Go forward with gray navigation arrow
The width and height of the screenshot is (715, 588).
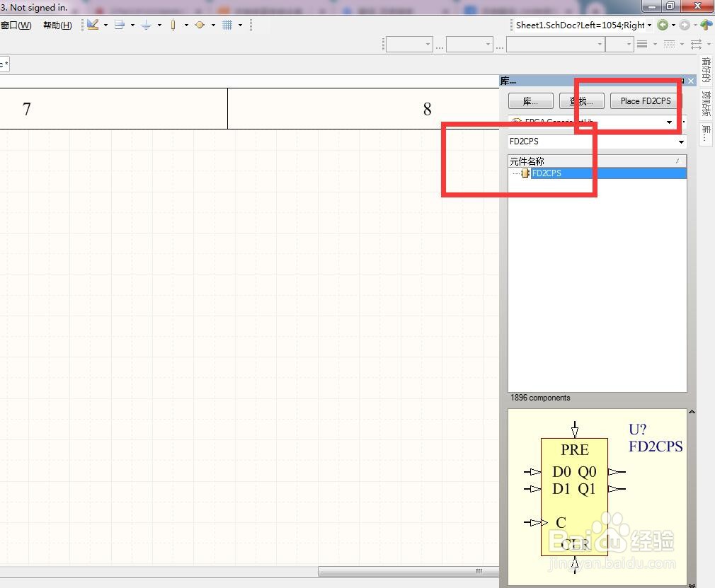click(685, 25)
